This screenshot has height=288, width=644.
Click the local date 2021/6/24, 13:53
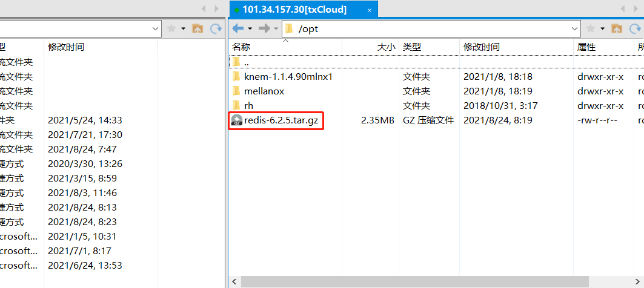(x=85, y=266)
